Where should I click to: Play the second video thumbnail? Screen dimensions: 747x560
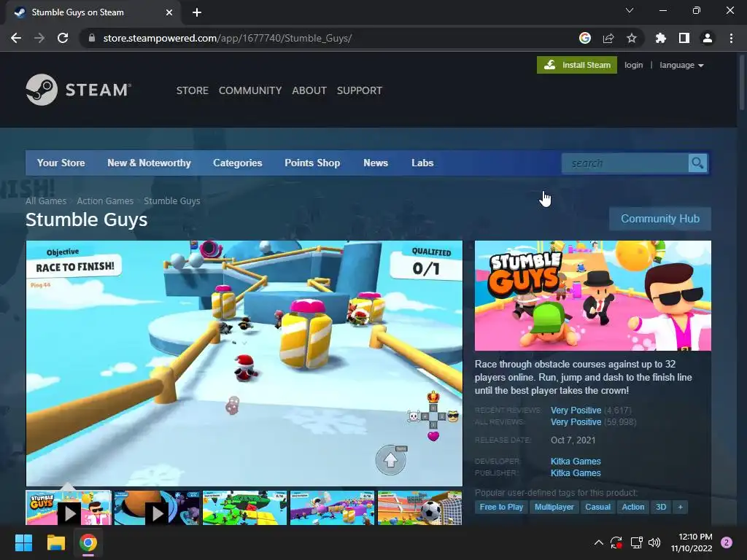tap(156, 508)
